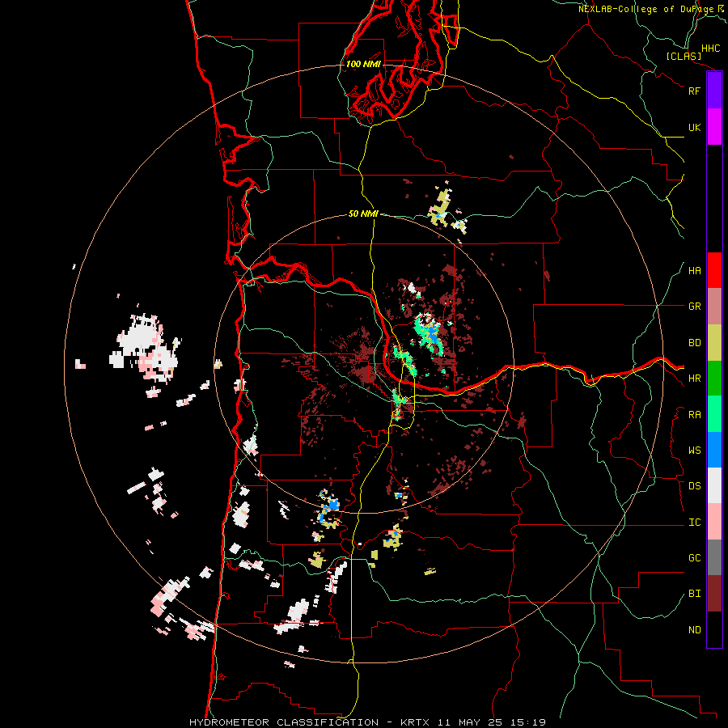Click the 'GR' legend label
The height and width of the screenshot is (728, 728).
pos(694,307)
